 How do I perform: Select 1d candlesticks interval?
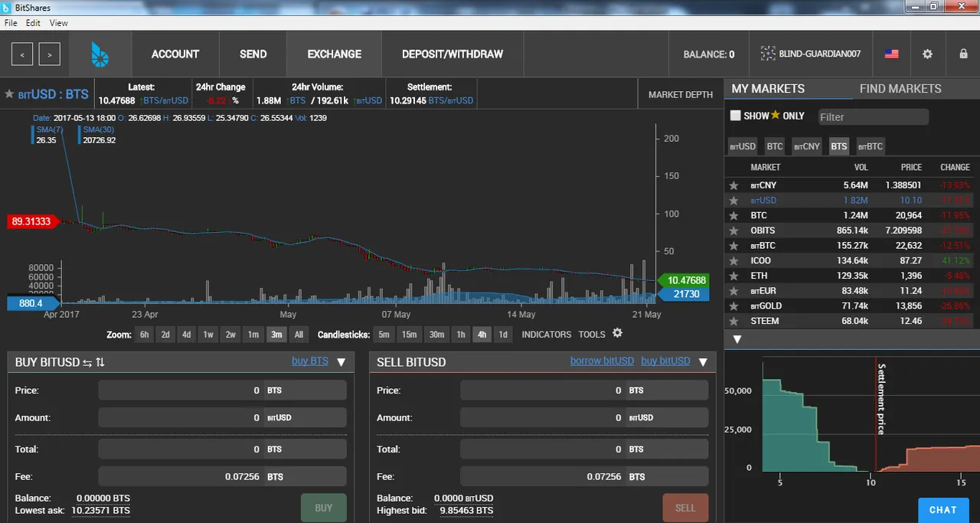pos(502,335)
